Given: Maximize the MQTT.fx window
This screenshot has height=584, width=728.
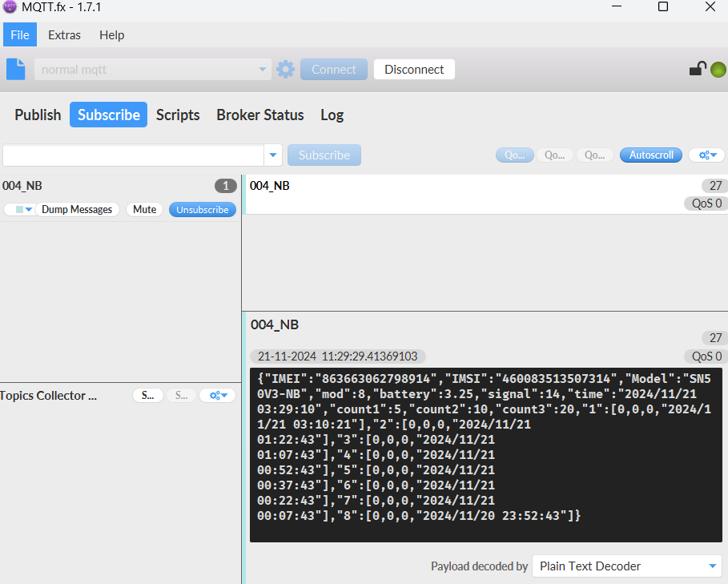Looking at the screenshot, I should point(663,6).
